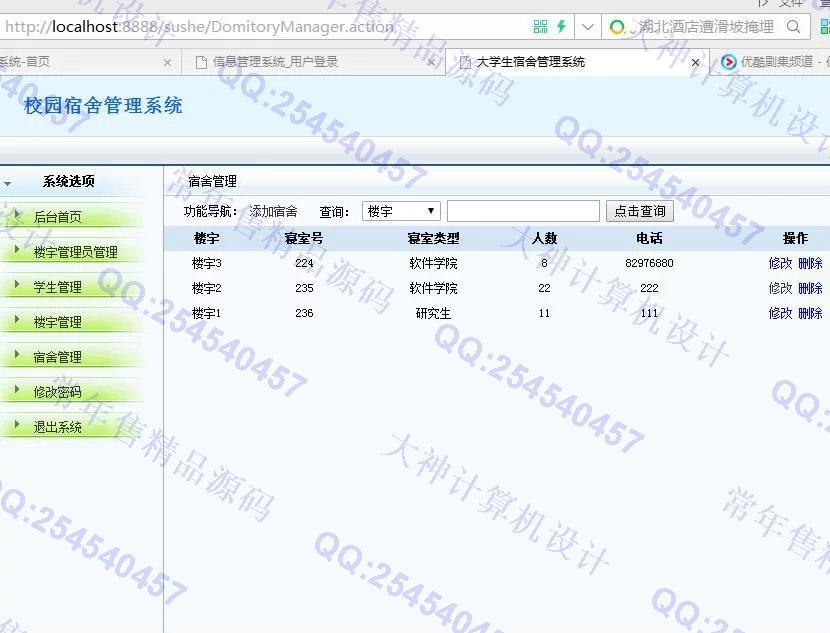Click the 楼宇2 cell
Screen dimensions: 830x633
click(x=206, y=288)
